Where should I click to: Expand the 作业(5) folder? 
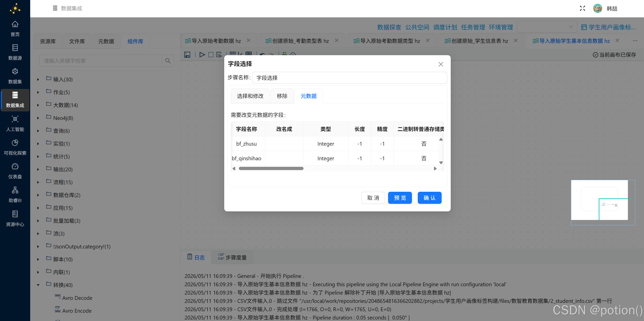coord(38,92)
